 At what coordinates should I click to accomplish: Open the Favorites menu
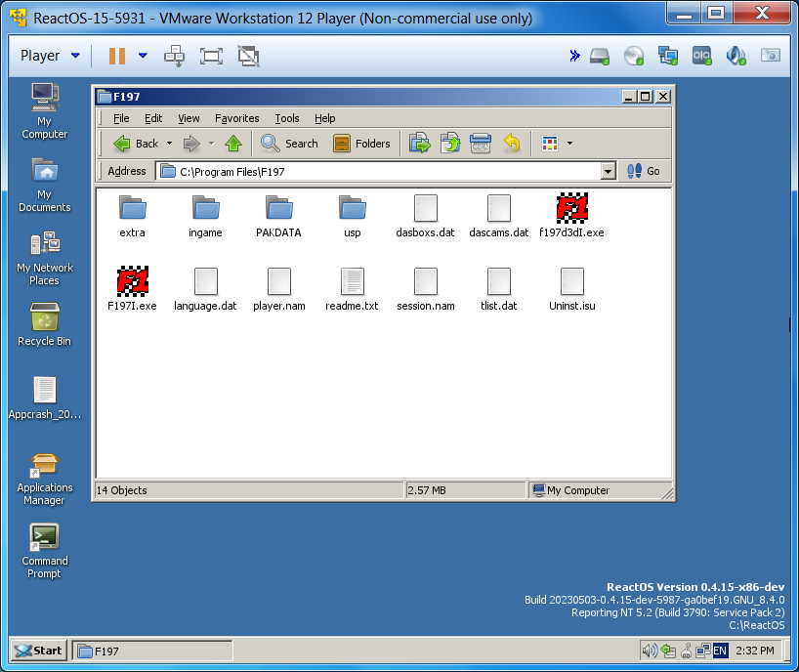[x=236, y=118]
